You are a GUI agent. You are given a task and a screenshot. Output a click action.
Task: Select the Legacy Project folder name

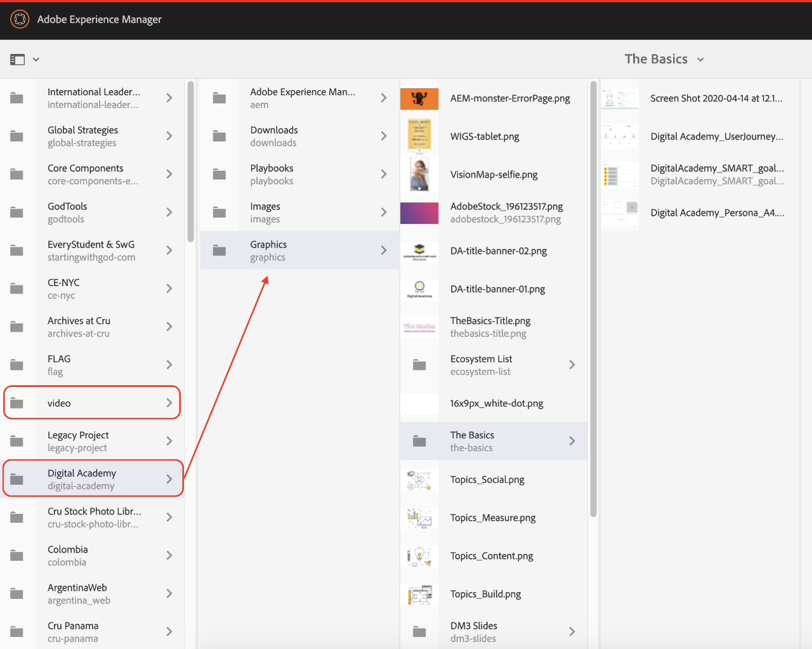pyautogui.click(x=78, y=435)
